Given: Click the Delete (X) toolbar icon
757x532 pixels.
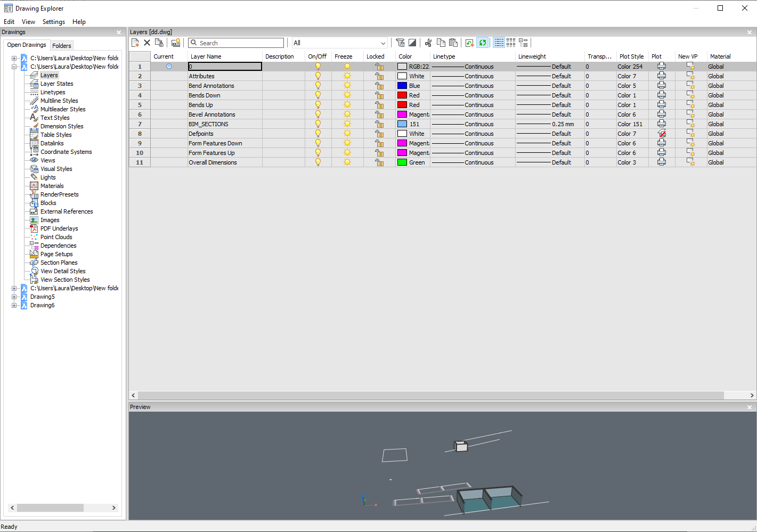Looking at the screenshot, I should point(147,43).
